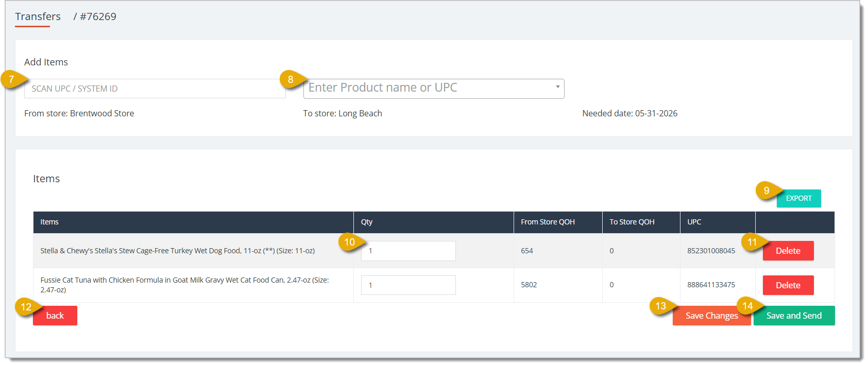The image size is (868, 366).
Task: Select From Store QOH value 5802
Action: pos(529,285)
